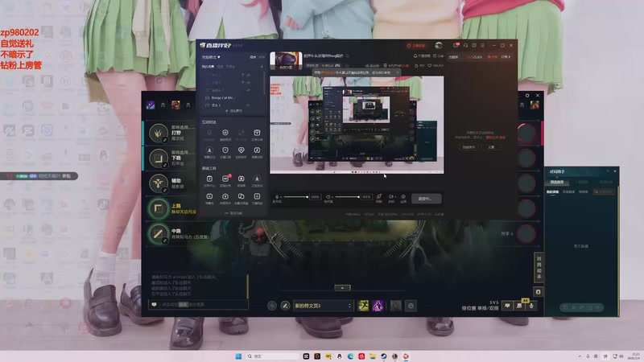Click the red button in streaming title bar

pyautogui.click(x=416, y=45)
